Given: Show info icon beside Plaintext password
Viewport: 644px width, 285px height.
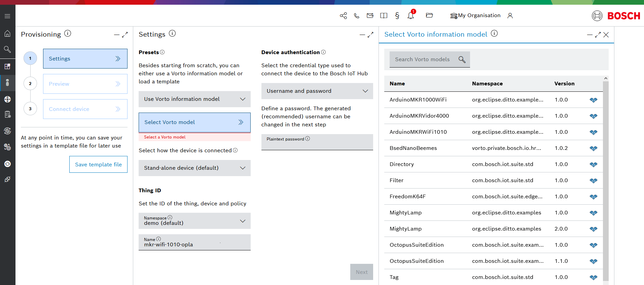Looking at the screenshot, I should [308, 138].
